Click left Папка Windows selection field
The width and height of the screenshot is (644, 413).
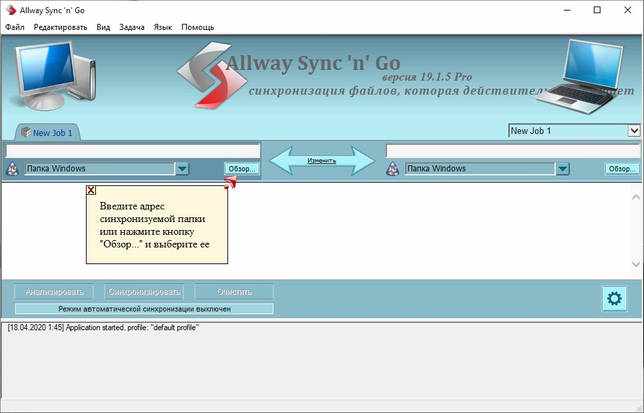99,168
